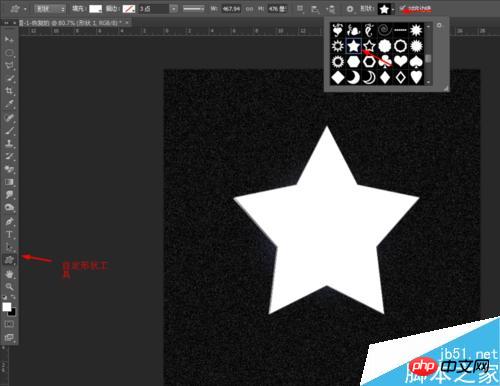The height and width of the screenshot is (386, 500).
Task: Select the Blur/Smudge tool
Action: [9, 195]
